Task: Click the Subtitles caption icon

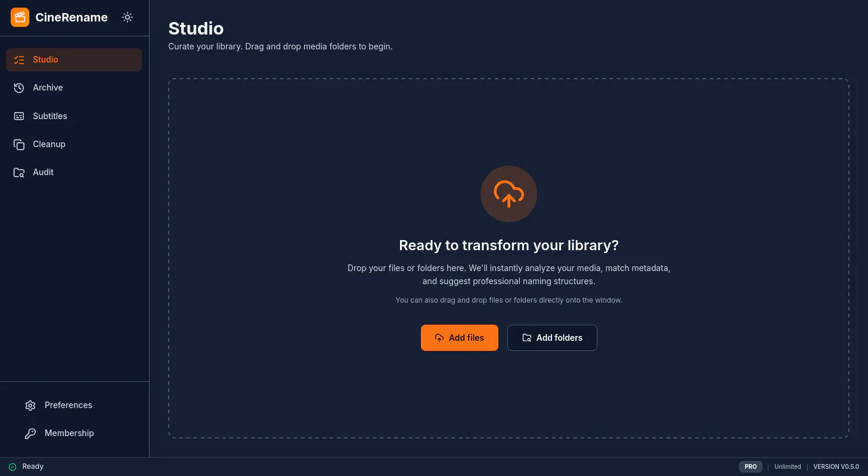Action: [x=19, y=116]
